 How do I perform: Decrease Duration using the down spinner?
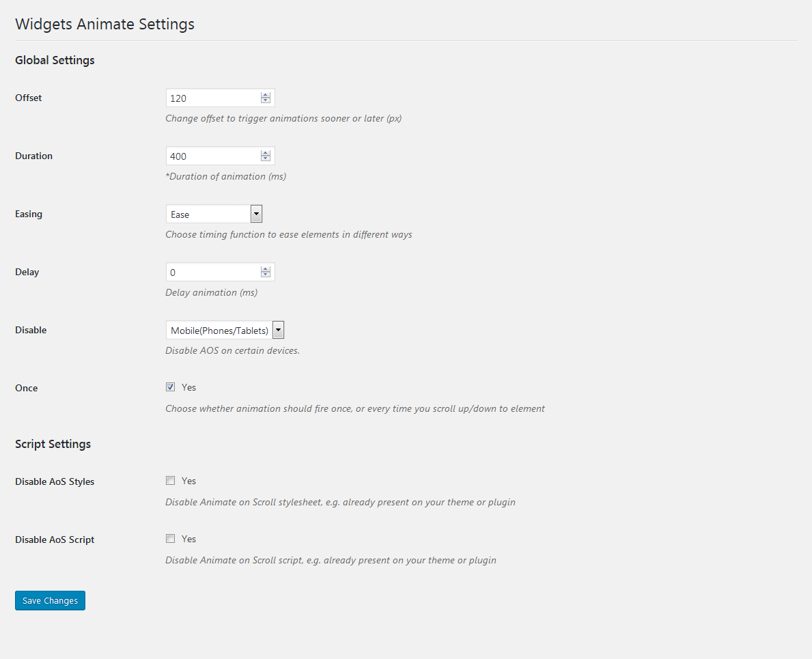tap(266, 159)
